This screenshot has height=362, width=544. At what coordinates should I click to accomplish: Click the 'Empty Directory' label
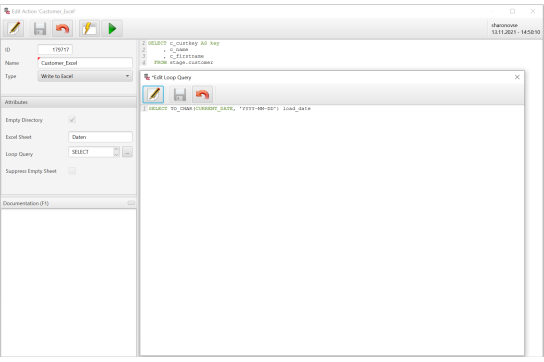coord(24,120)
